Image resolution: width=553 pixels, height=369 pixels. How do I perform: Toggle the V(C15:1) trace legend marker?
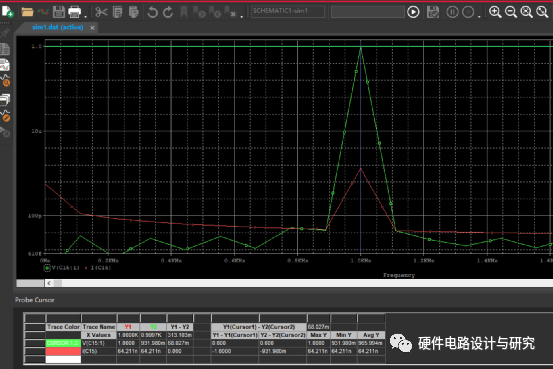coord(47,268)
